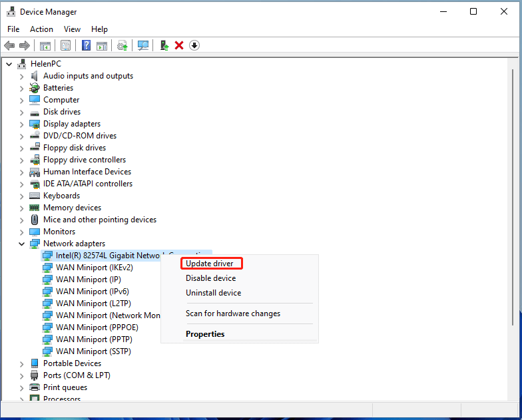Click the blue Help question mark icon
The height and width of the screenshot is (420, 522).
87,45
